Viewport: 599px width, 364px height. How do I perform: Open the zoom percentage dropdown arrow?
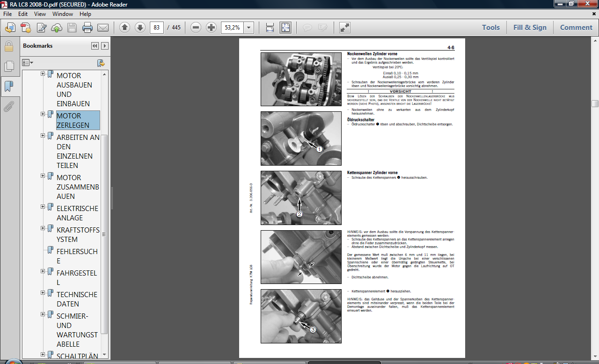[249, 28]
